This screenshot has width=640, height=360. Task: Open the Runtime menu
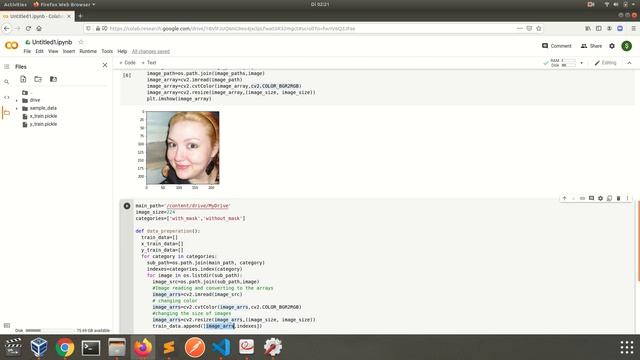(x=88, y=51)
